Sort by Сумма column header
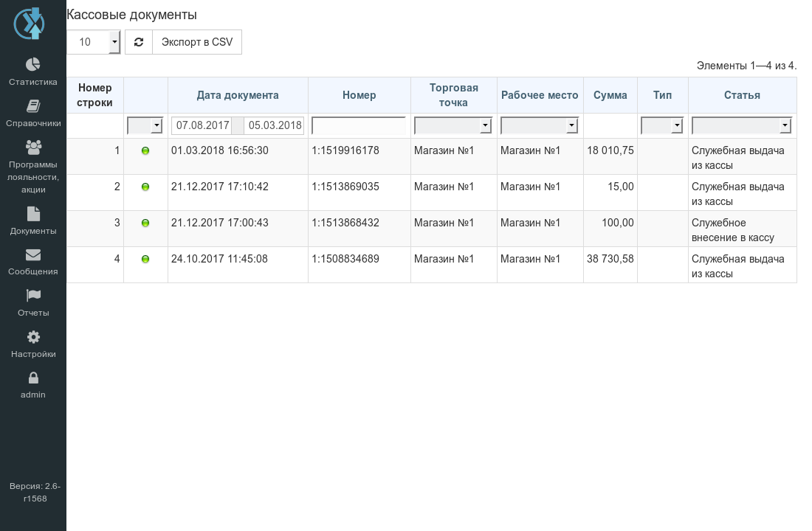This screenshot has height=531, width=812. [x=610, y=95]
